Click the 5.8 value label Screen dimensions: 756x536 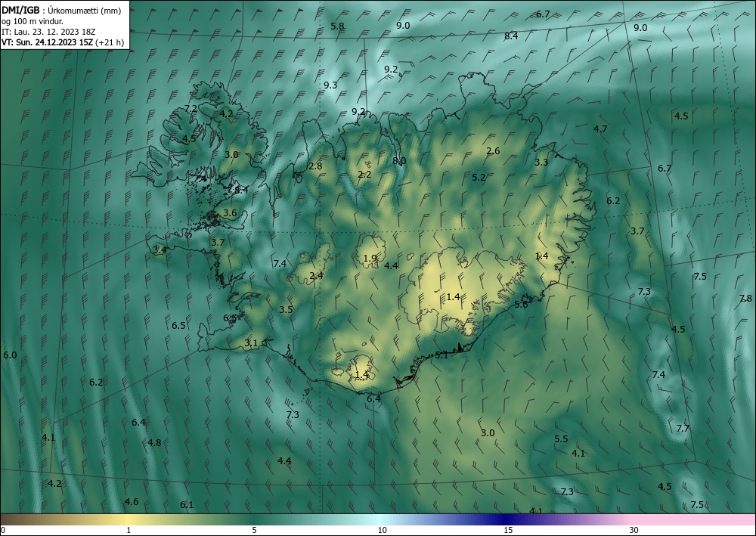337,26
